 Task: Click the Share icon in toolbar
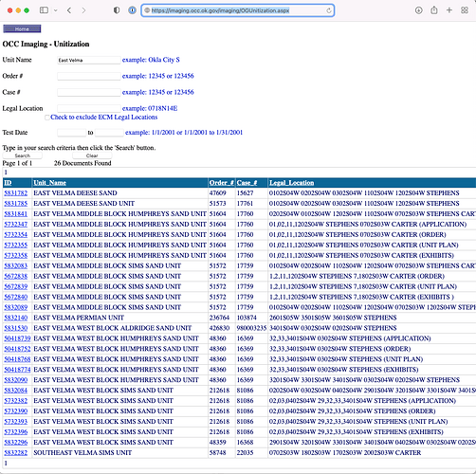[434, 10]
